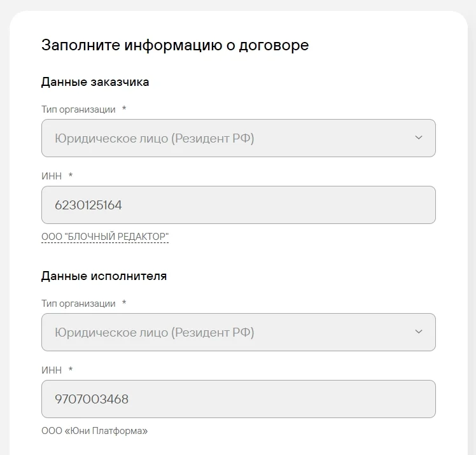Click the chevron in contractor organization type dropdown
The height and width of the screenshot is (455, 476).
(x=418, y=332)
